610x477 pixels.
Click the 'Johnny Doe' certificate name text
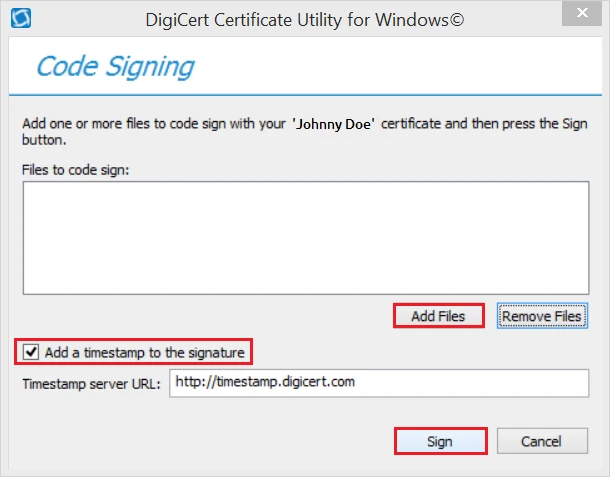click(x=333, y=124)
